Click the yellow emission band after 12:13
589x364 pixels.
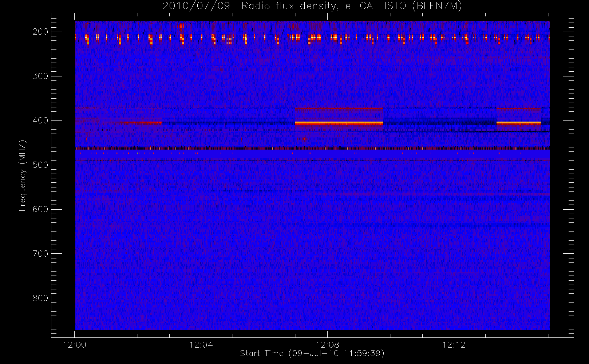[519, 123]
